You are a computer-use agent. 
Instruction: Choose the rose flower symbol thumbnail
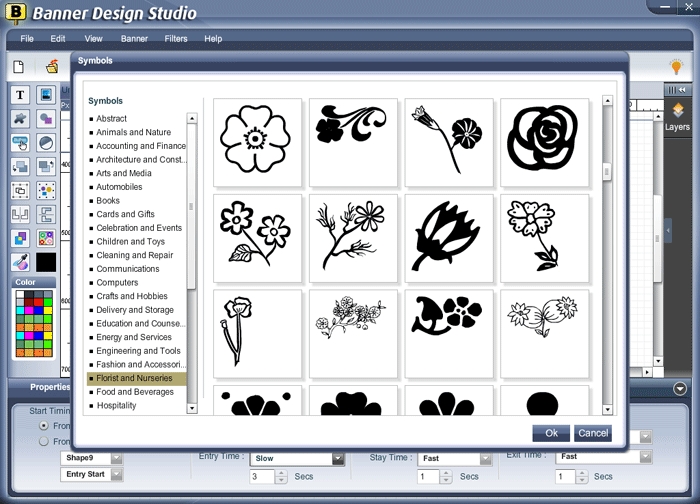pyautogui.click(x=545, y=141)
